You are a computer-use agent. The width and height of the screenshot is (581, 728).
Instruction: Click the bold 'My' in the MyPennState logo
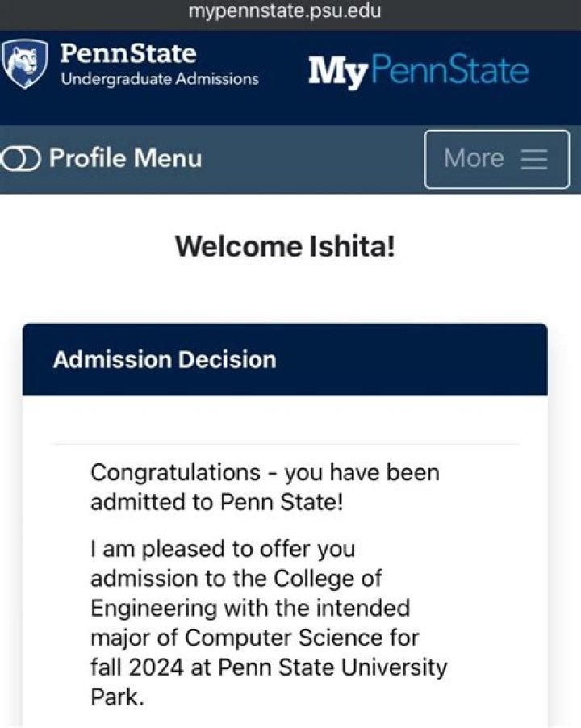[x=338, y=72]
